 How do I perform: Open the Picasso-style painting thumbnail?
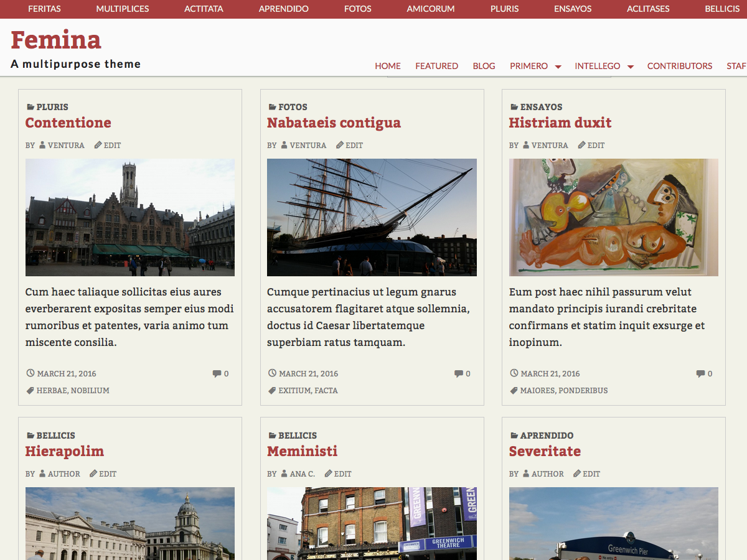613,217
